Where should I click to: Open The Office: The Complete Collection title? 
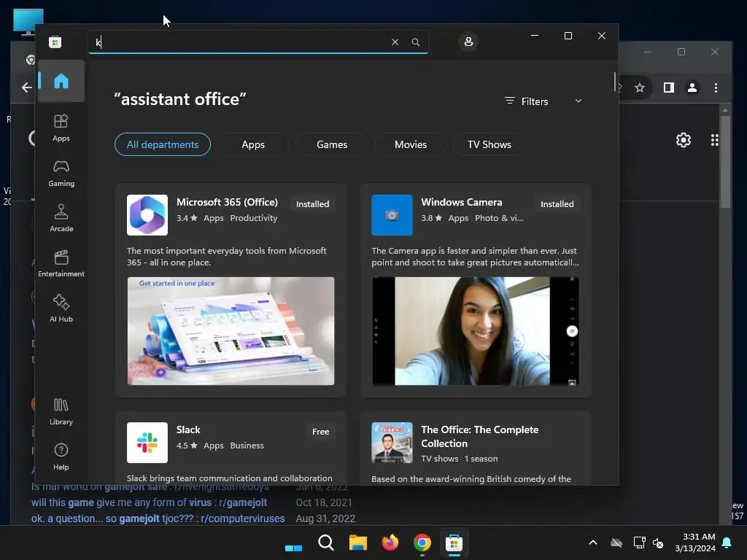pyautogui.click(x=480, y=436)
